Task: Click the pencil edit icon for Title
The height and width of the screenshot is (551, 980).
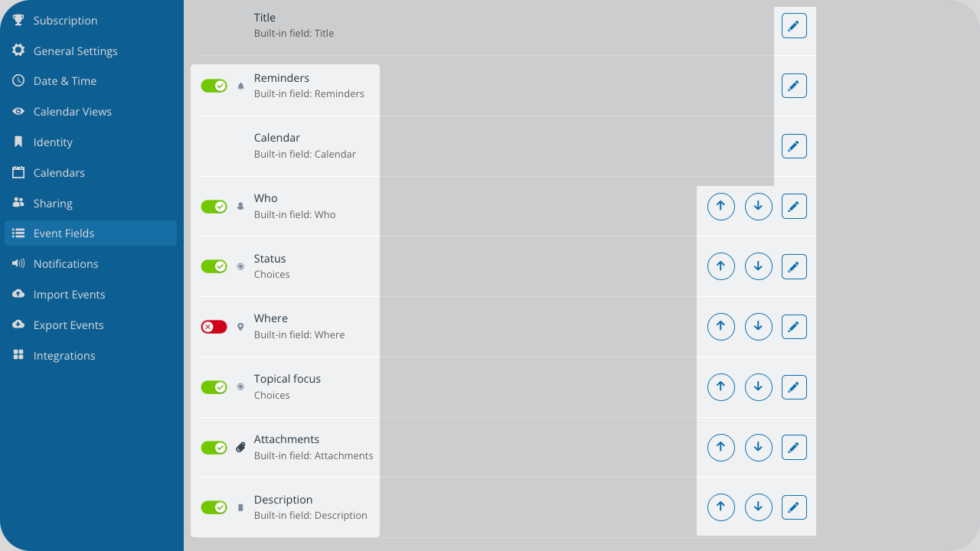Action: tap(794, 26)
